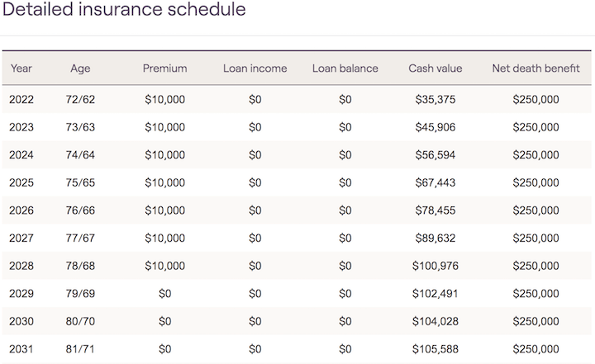Click the Year column header
Screen dimensions: 595x364
pos(21,69)
